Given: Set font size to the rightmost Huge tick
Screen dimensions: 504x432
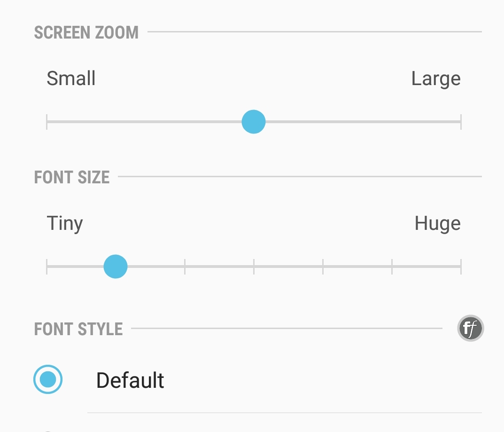Looking at the screenshot, I should pos(460,267).
